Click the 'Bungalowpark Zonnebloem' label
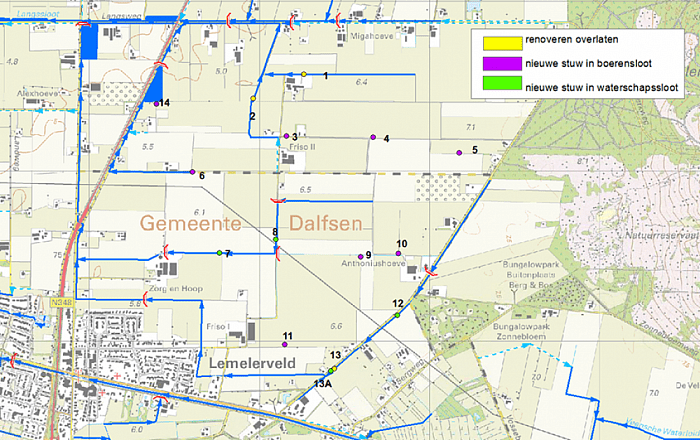Viewport: 700px width, 440px height. [521, 332]
